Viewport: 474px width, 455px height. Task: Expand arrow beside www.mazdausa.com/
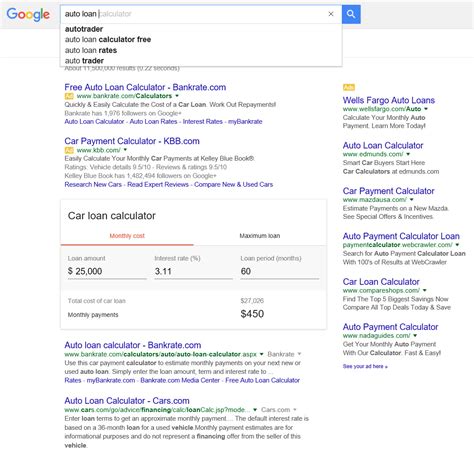coord(412,200)
